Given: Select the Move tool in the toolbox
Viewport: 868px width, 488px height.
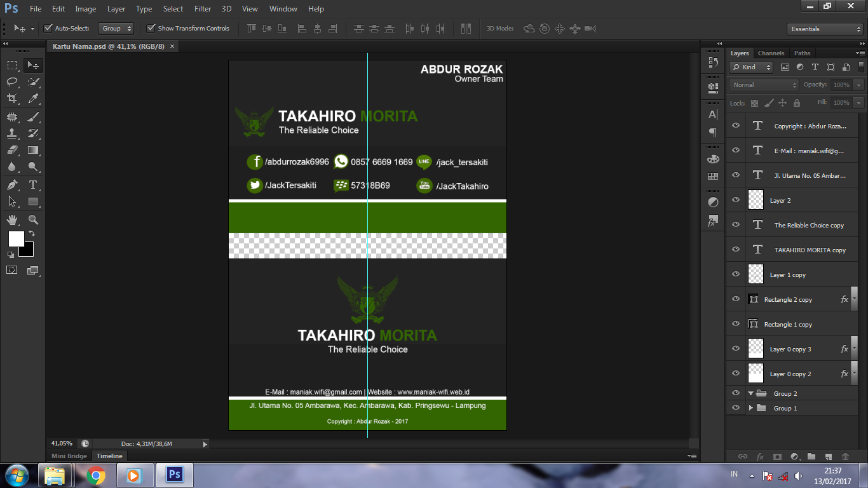Looking at the screenshot, I should coord(33,65).
